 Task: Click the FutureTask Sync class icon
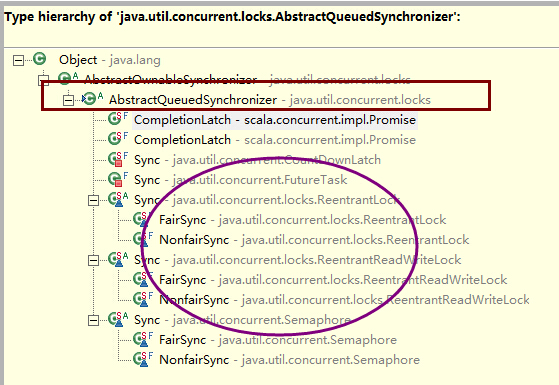pos(116,179)
